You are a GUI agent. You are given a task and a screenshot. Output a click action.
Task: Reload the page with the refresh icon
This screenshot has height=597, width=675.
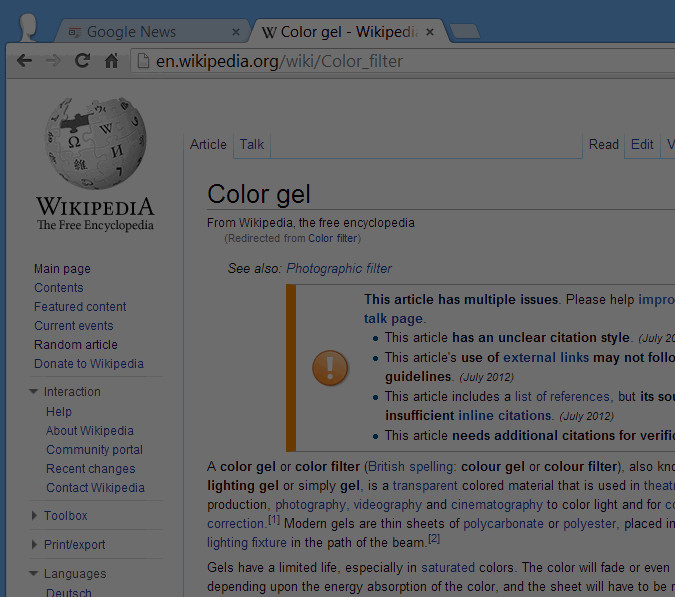82,61
